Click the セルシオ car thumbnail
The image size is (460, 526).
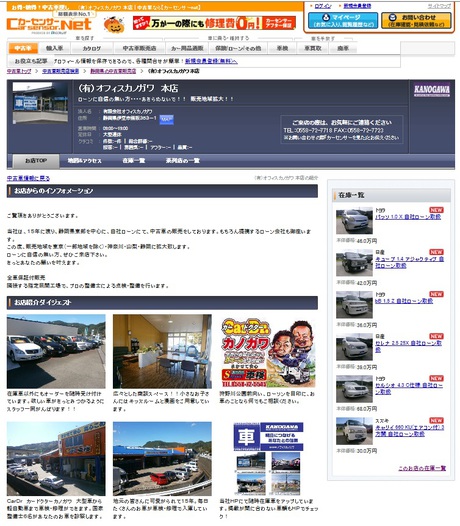354,389
